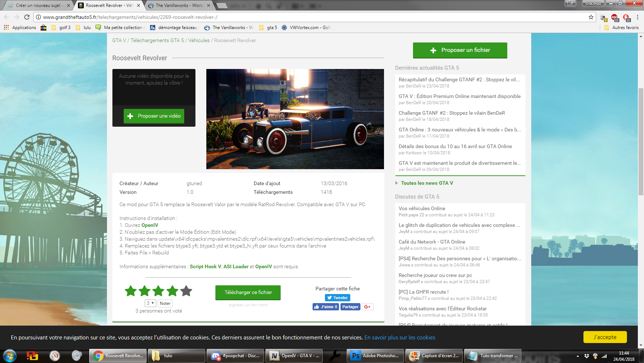Viewport: 644px width, 363px height.
Task: Click the Facebook 'J'aime' button
Action: click(326, 307)
